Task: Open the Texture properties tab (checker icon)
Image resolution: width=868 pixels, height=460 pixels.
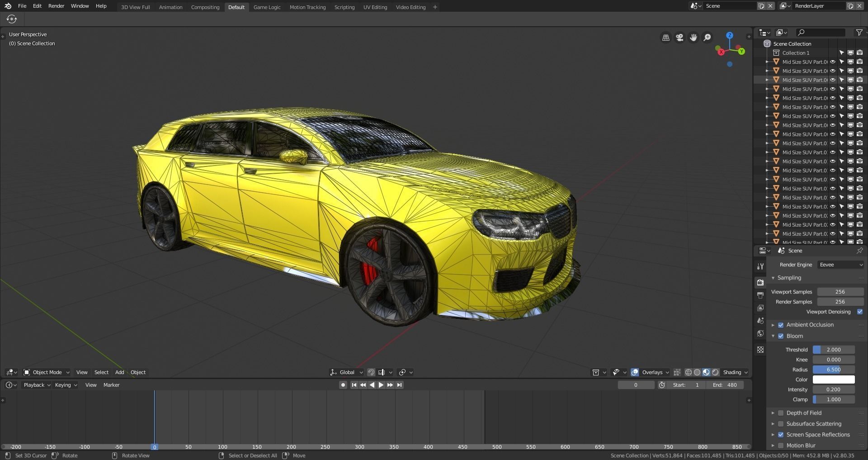Action: point(760,350)
